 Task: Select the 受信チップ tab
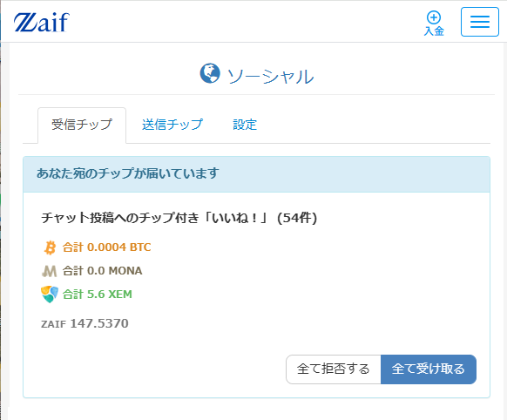[x=82, y=125]
